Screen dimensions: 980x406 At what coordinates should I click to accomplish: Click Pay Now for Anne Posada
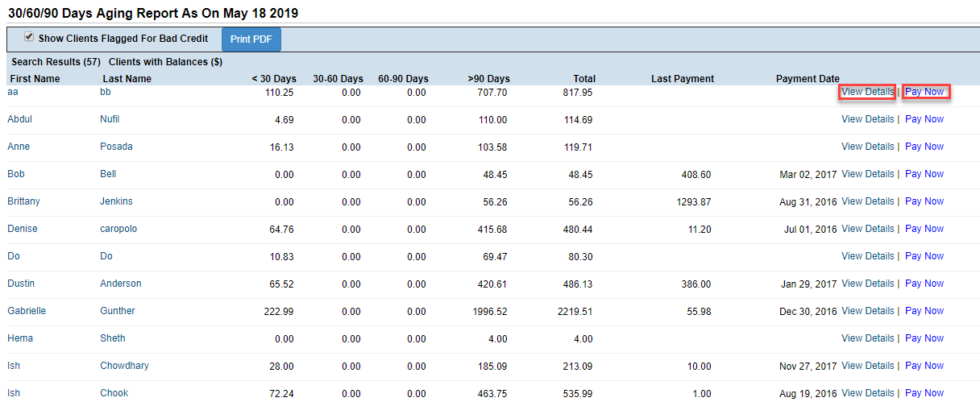(924, 147)
